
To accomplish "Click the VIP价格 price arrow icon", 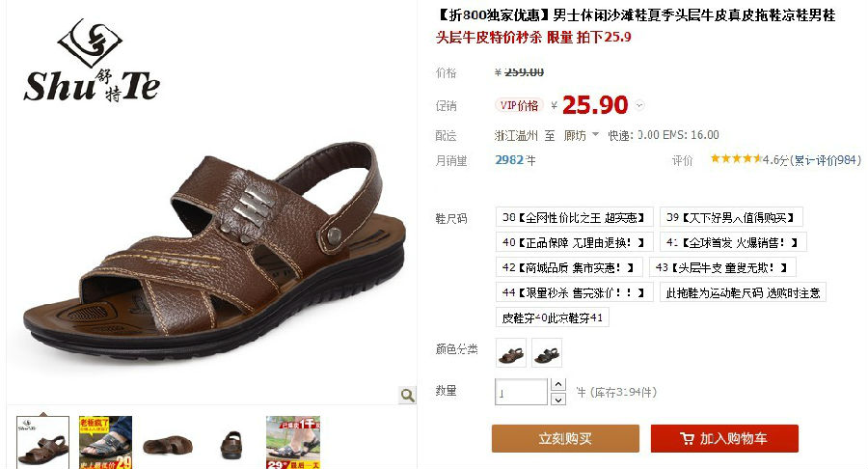I will [639, 105].
